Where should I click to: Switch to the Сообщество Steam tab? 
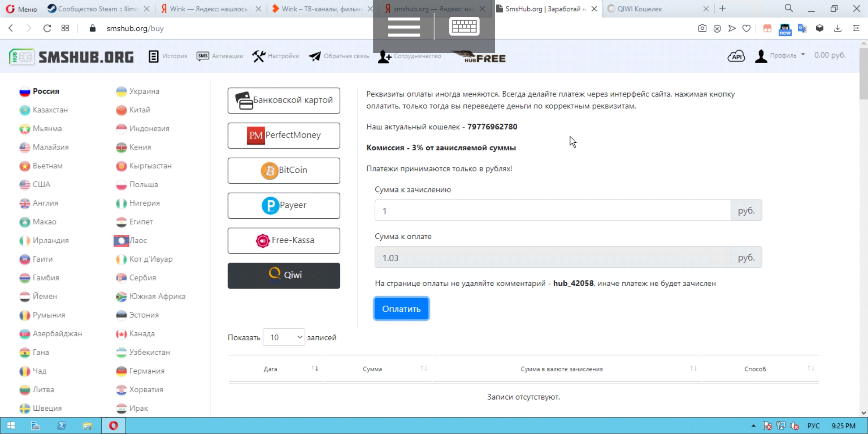click(98, 8)
